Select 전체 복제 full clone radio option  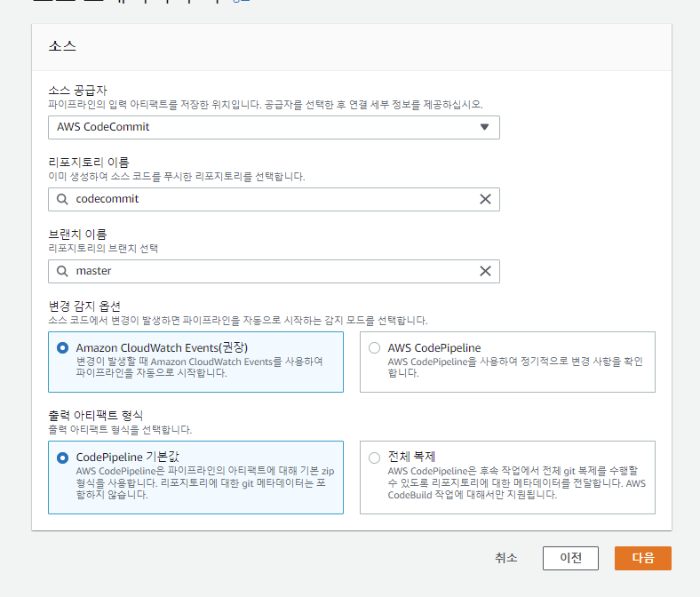tap(374, 458)
